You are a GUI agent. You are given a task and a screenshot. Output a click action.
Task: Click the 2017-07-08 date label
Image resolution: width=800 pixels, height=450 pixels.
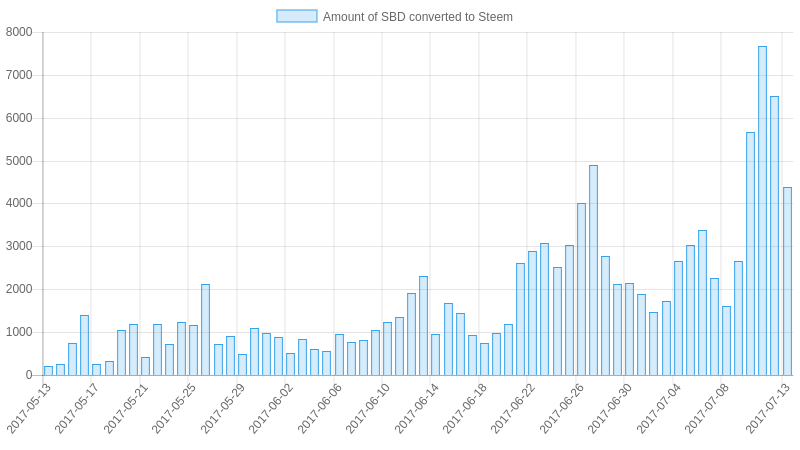707,409
